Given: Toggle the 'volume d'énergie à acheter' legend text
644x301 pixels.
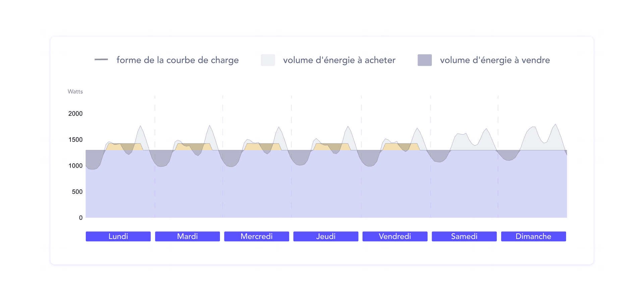Looking at the screenshot, I should [x=339, y=60].
